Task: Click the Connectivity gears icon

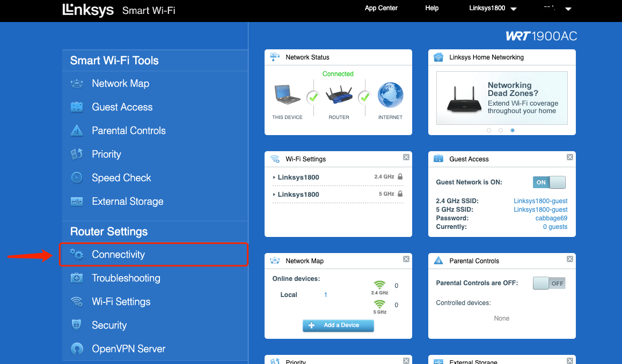Action: [77, 254]
